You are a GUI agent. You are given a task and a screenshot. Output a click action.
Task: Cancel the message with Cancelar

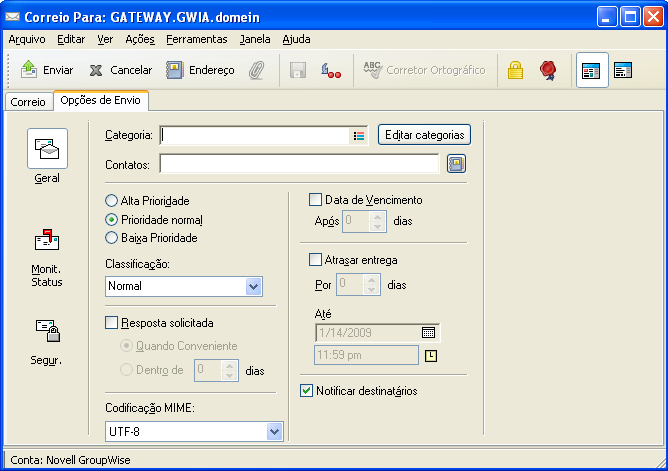120,70
